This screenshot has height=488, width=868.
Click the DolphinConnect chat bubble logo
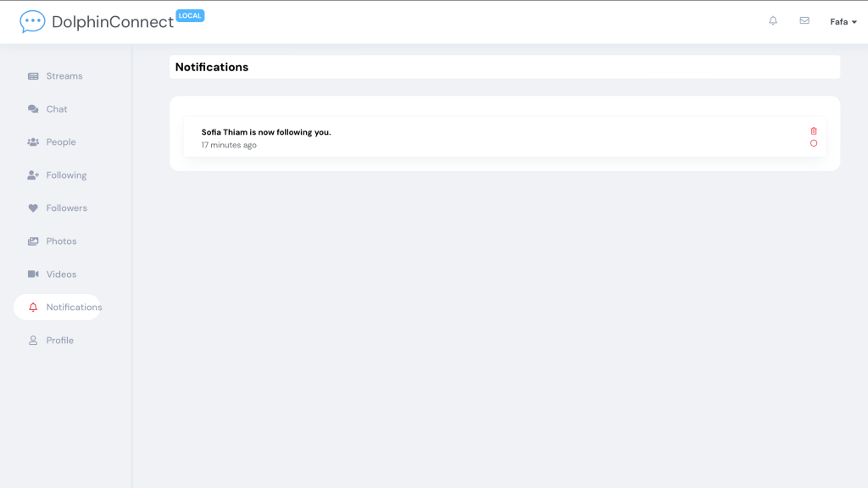[32, 22]
